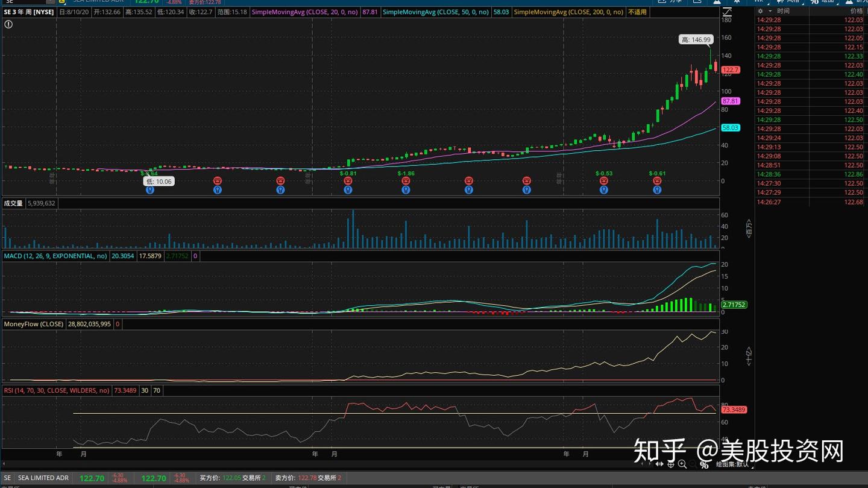Click the MACD (12, 26, 9) study label

click(x=55, y=256)
